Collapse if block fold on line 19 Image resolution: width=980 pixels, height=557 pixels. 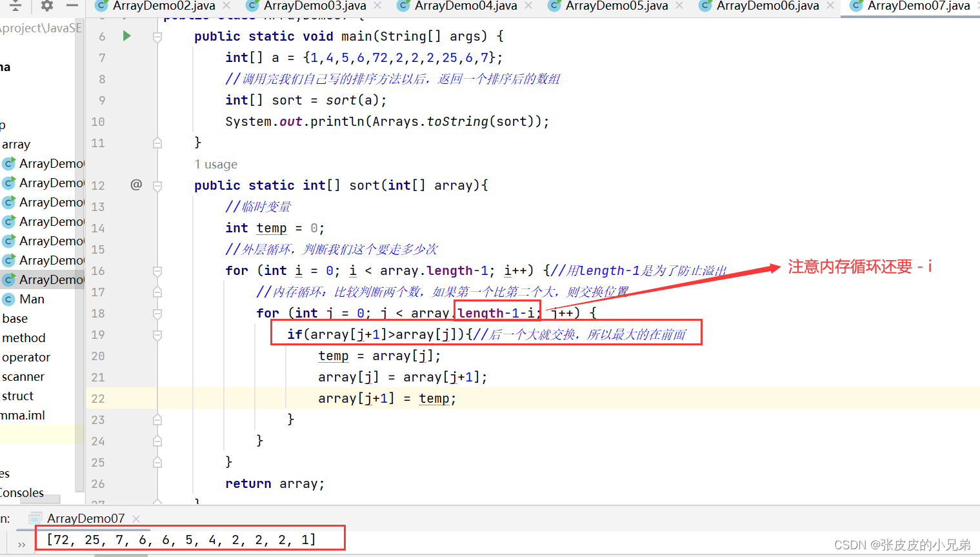pos(157,335)
